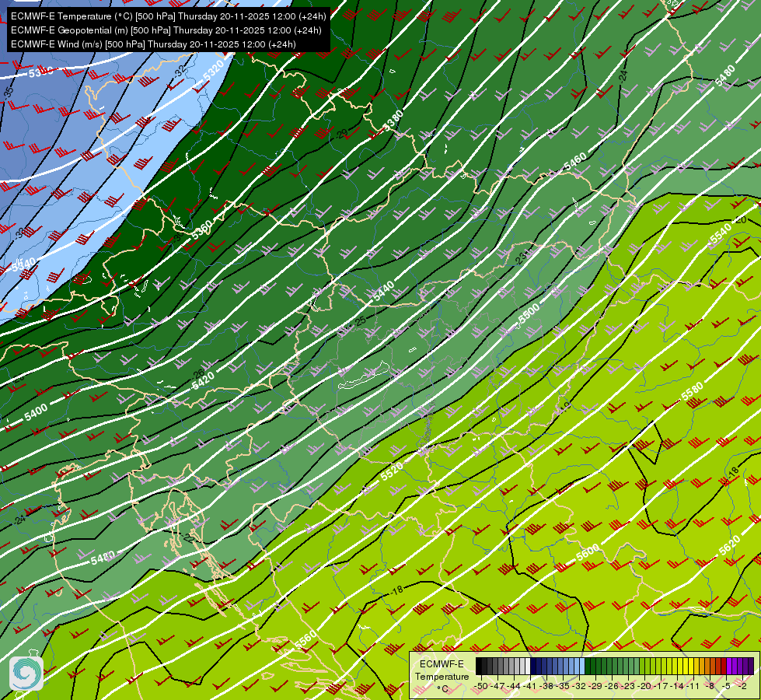Screen dimensions: 761x700
Task: Click the 5580 geopotential contour label
Action: pyautogui.click(x=692, y=391)
